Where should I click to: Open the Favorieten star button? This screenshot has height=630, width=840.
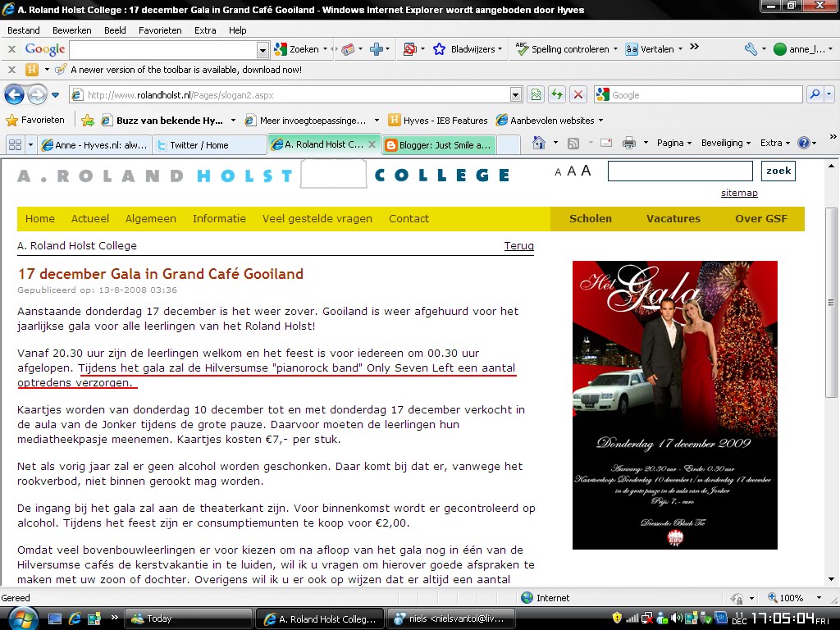tap(35, 120)
